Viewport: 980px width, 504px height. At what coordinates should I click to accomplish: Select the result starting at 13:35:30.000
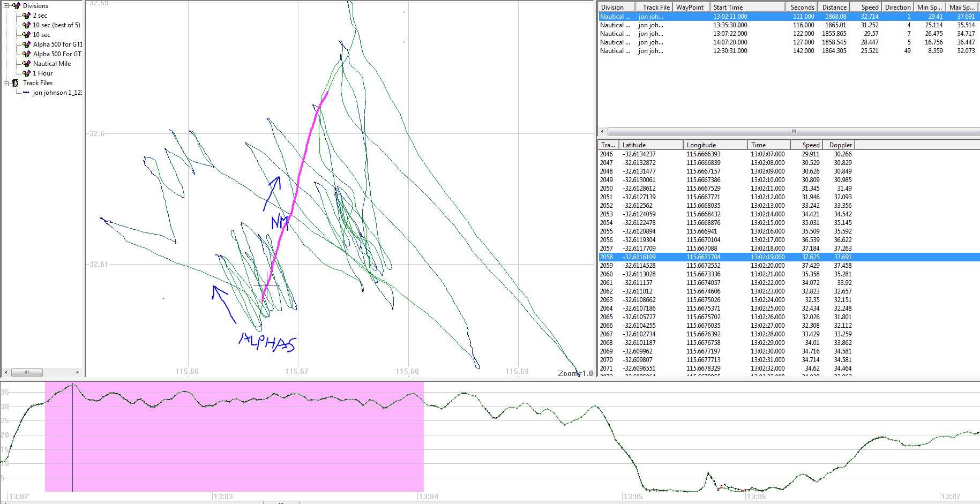point(730,25)
